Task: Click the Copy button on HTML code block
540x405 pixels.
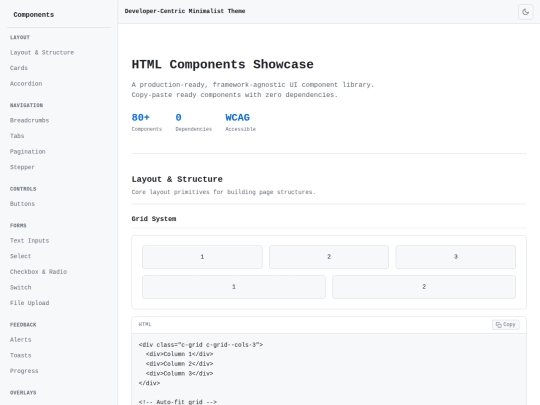Action: coord(506,324)
